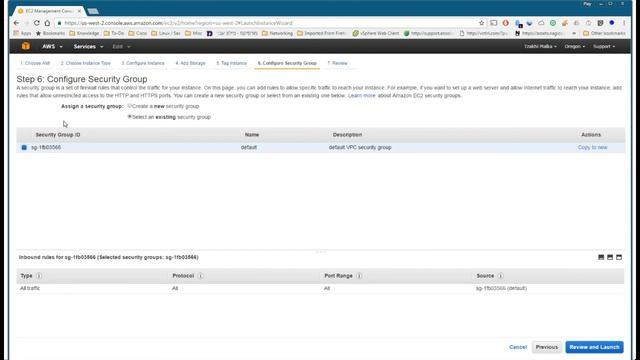
Task: Open the Oregon region selector
Action: 575,47
